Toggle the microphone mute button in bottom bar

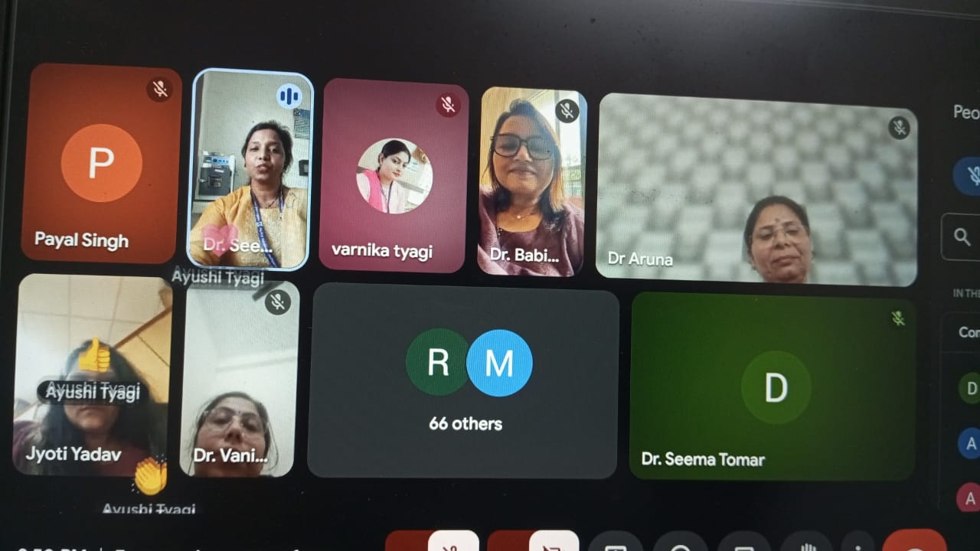453,542
